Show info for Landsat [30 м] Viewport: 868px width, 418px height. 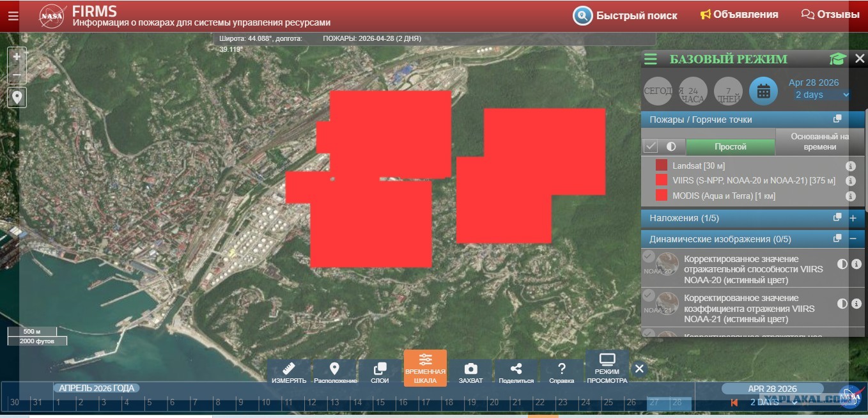pyautogui.click(x=850, y=166)
